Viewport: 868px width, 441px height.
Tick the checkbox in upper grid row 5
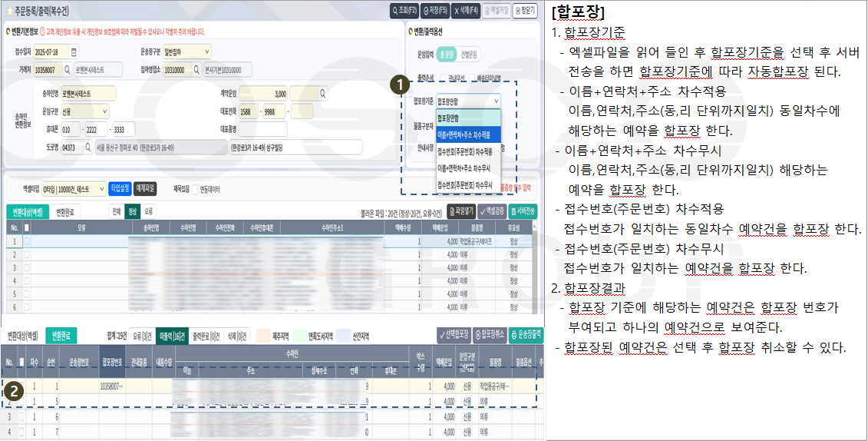(x=27, y=293)
